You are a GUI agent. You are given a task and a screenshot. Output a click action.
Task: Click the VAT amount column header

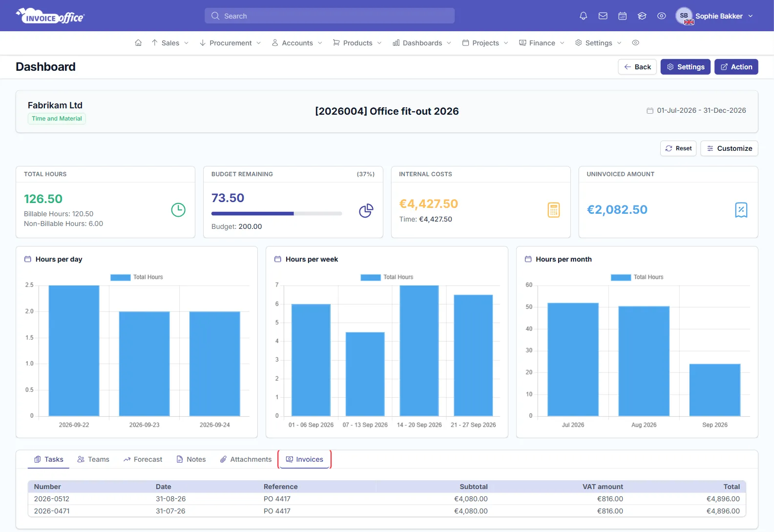[x=603, y=487]
